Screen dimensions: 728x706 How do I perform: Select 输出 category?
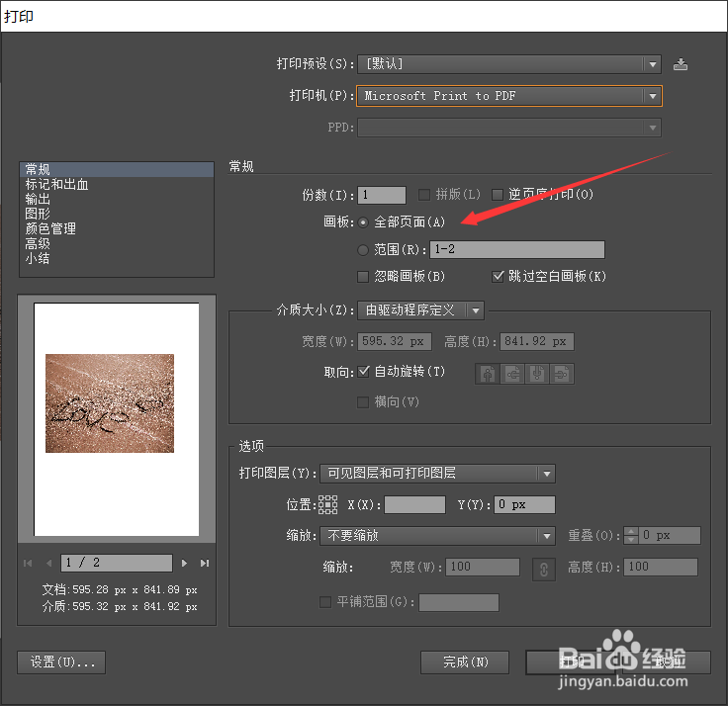click(117, 200)
